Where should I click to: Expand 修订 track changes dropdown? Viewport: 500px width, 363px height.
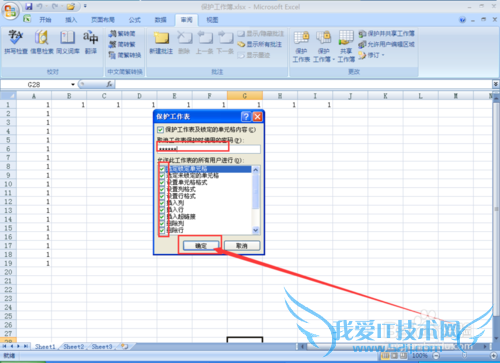(x=383, y=55)
